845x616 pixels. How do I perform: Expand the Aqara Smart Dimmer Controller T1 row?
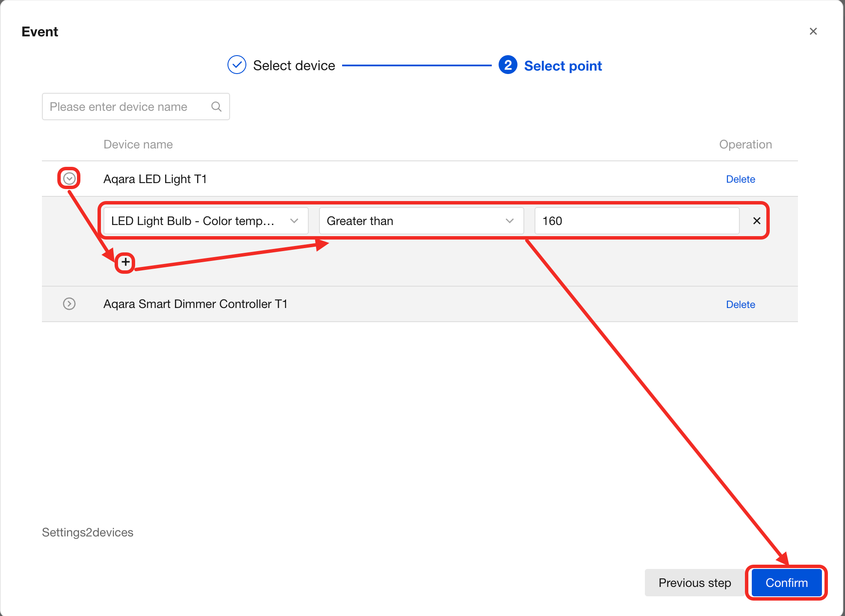69,304
